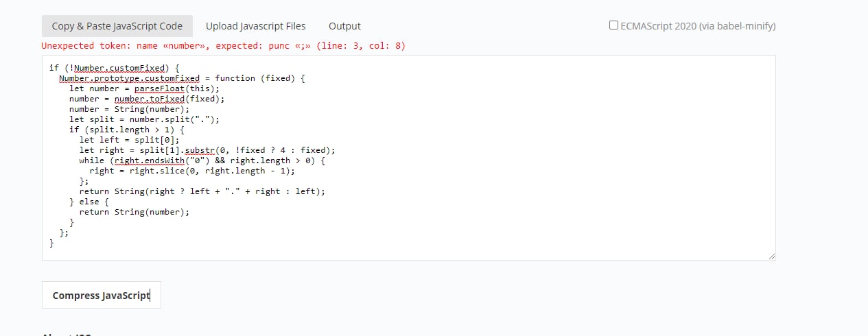Switch to Copy & Paste JavaScript Code tab
868x336 pixels.
117,26
